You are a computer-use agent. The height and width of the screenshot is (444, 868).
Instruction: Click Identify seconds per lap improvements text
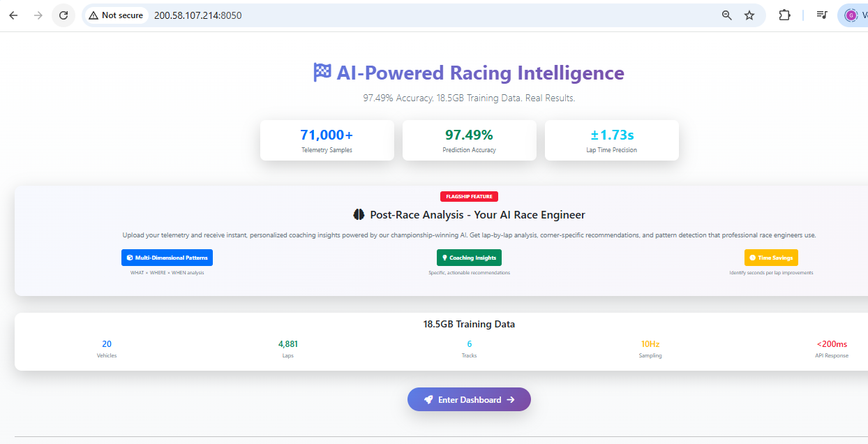771,273
